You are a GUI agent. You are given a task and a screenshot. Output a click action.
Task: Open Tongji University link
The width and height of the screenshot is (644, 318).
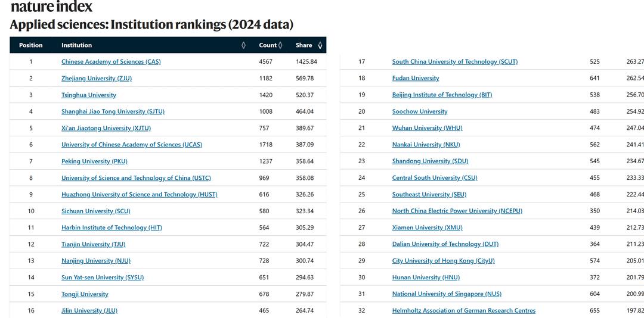point(85,294)
